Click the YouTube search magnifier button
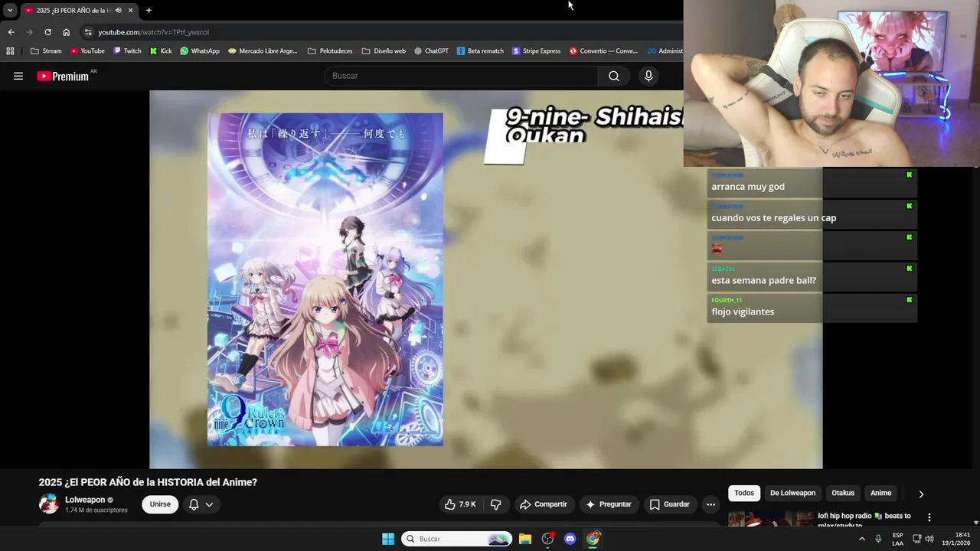 pyautogui.click(x=614, y=76)
